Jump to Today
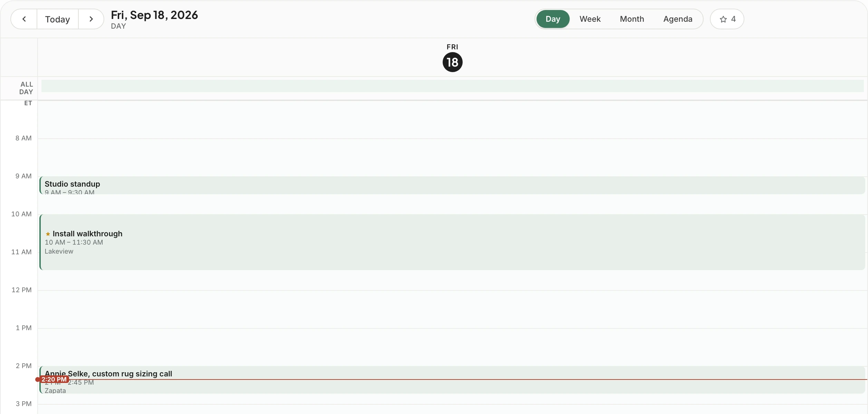868x414 pixels. (x=58, y=19)
